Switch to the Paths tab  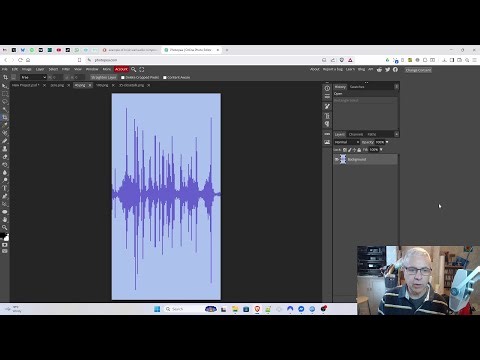(x=372, y=134)
